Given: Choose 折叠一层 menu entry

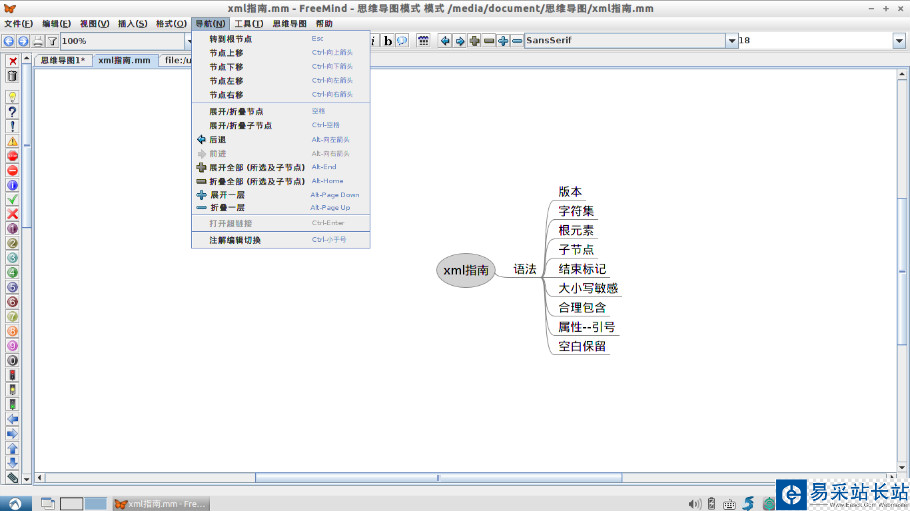Looking at the screenshot, I should (x=281, y=208).
